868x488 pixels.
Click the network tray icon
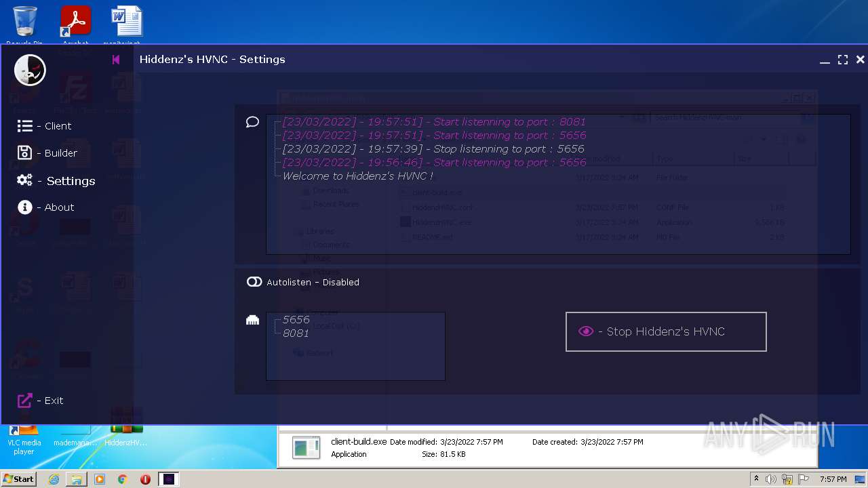coord(788,479)
